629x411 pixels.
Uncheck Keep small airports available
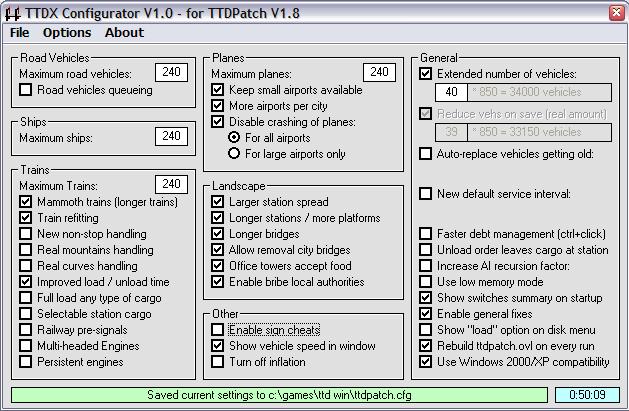[x=217, y=89]
